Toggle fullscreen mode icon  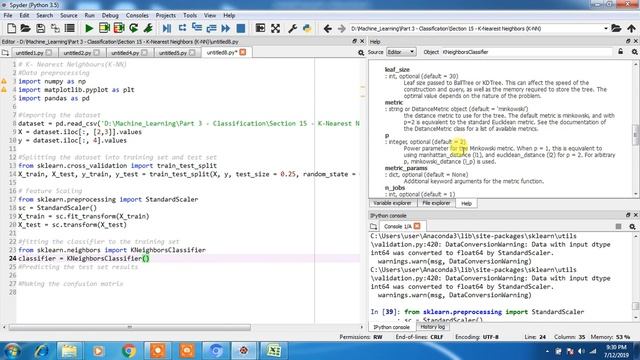(276, 28)
